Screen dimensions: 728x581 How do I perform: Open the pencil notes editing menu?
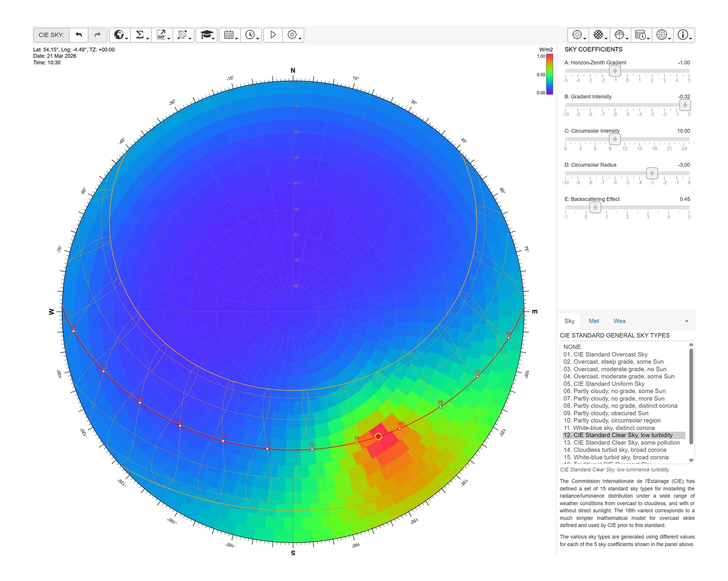[x=184, y=35]
